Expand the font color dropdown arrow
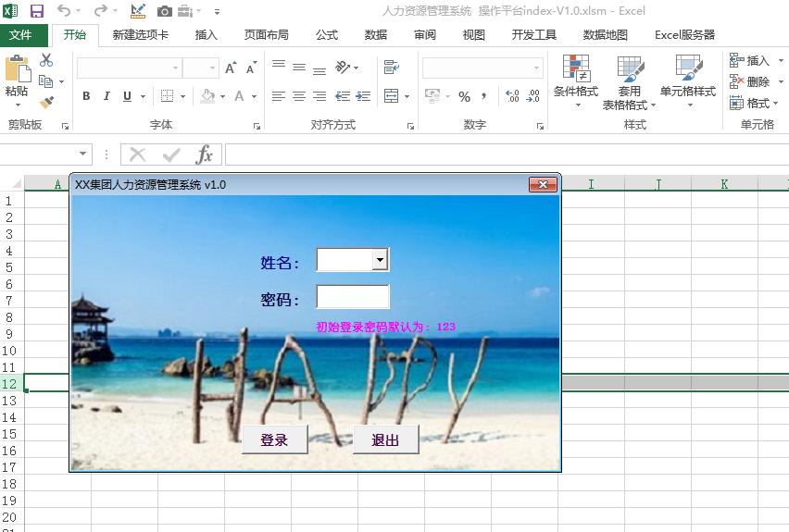This screenshot has width=789, height=532. (x=254, y=96)
